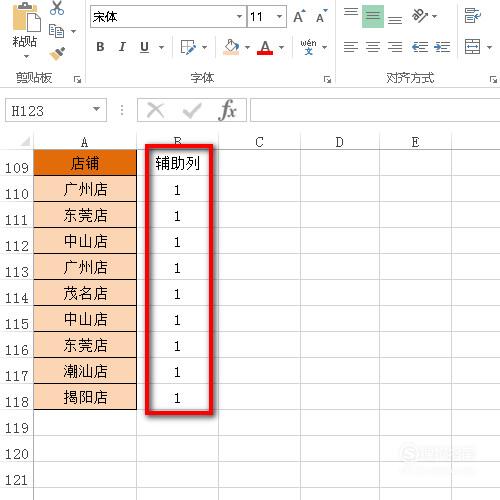Select the value 1 cell in row 118
The width and height of the screenshot is (500, 500).
[178, 397]
